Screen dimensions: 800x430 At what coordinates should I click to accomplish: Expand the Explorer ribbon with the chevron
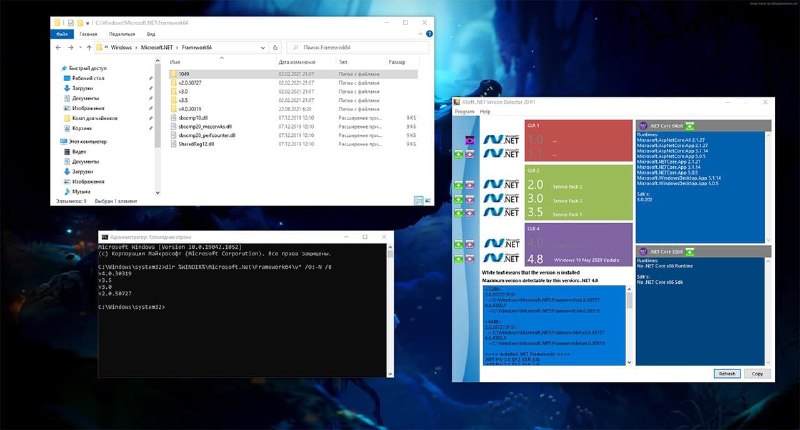coord(420,34)
